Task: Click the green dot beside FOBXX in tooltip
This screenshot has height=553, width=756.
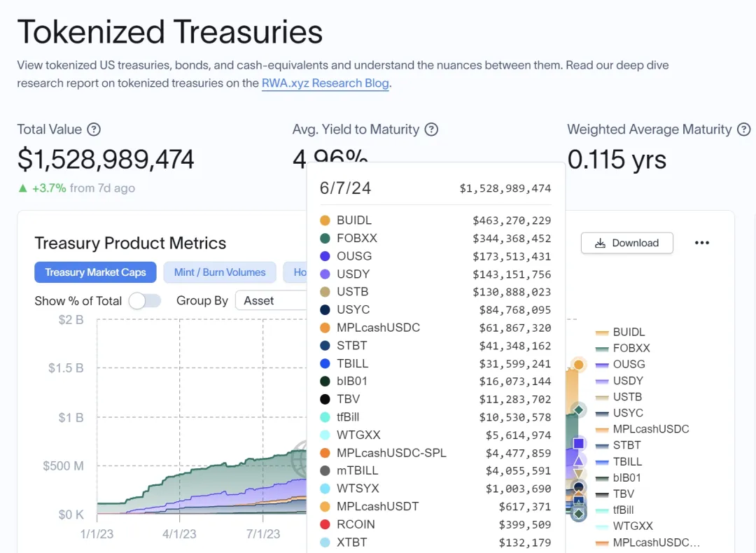Action: (x=325, y=238)
